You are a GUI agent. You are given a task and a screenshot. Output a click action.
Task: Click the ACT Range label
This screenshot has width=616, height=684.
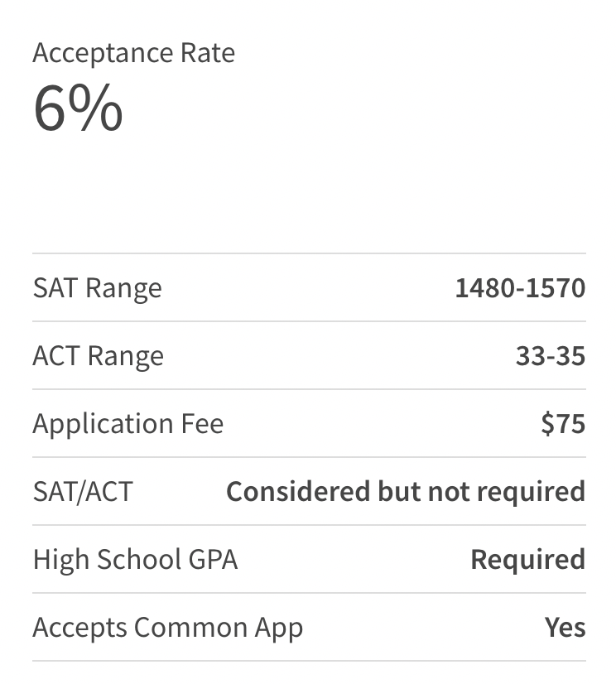point(98,356)
